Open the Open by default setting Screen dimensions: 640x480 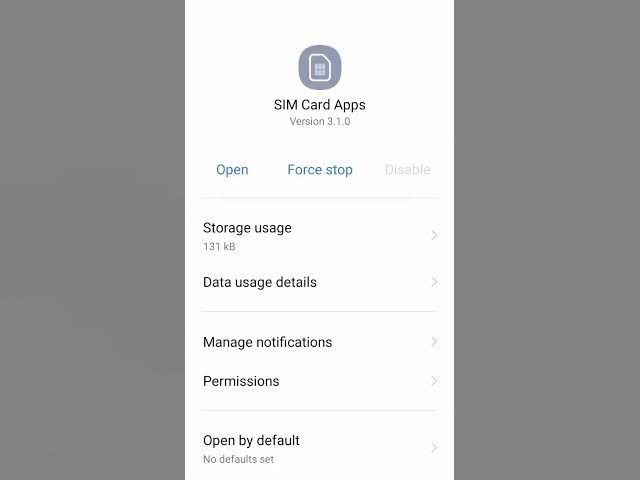coord(320,448)
